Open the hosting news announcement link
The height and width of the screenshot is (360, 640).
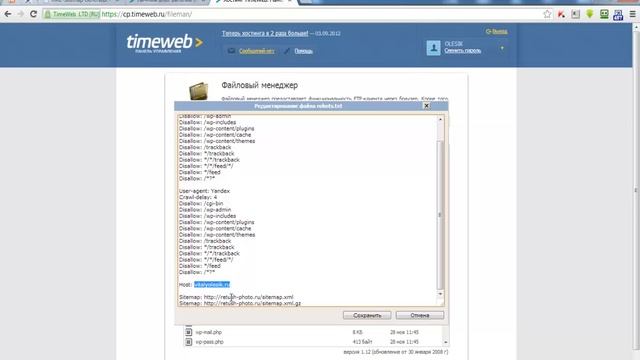265,33
